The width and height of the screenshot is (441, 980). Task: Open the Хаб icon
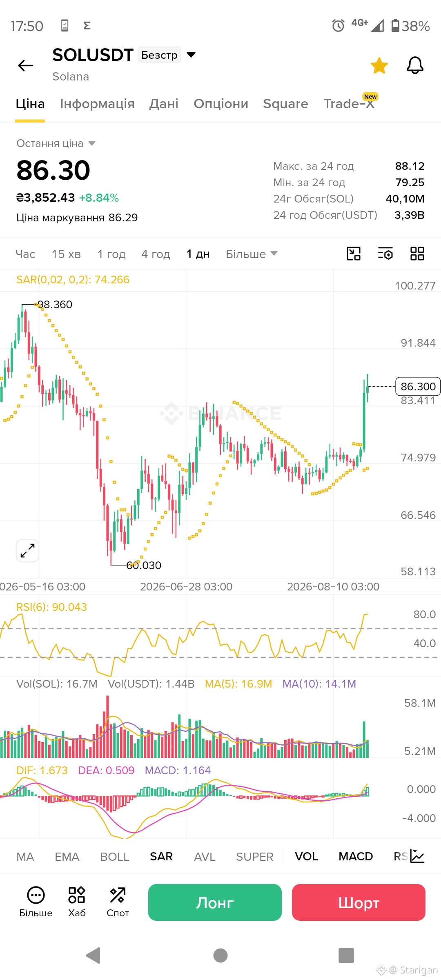(77, 902)
